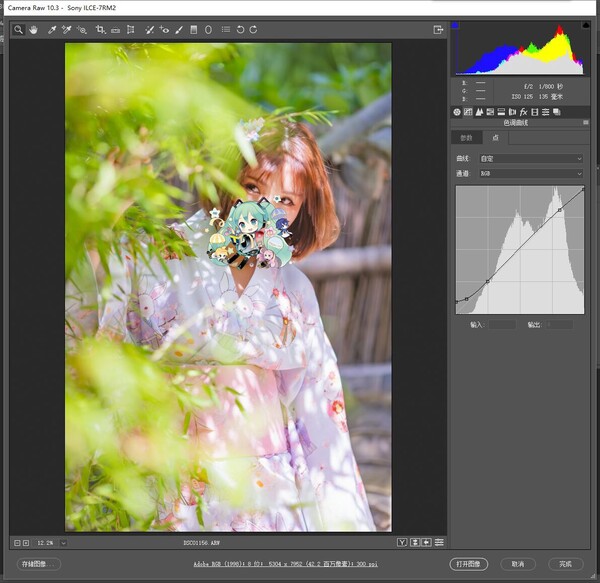
Task: Open the HSL adjustments panel icon
Action: 490,112
